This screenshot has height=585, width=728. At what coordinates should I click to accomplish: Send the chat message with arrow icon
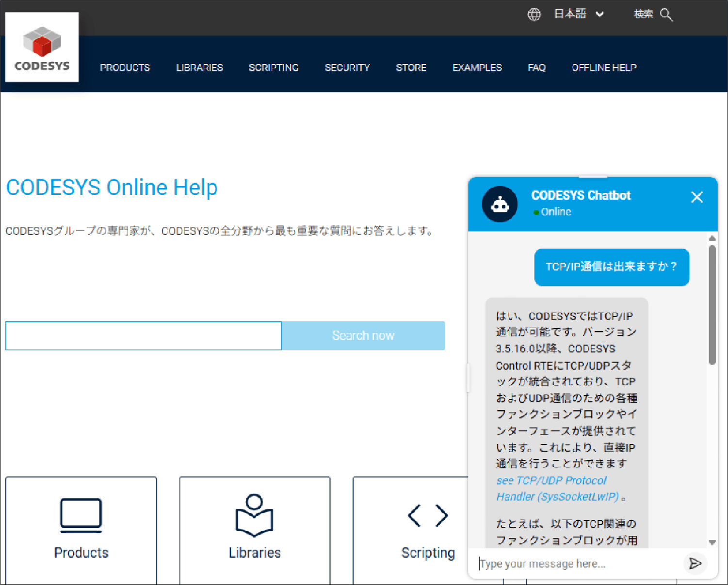pyautogui.click(x=695, y=563)
